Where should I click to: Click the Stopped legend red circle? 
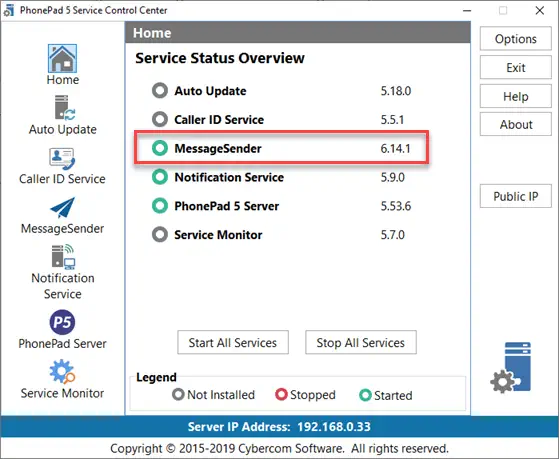[x=281, y=394]
